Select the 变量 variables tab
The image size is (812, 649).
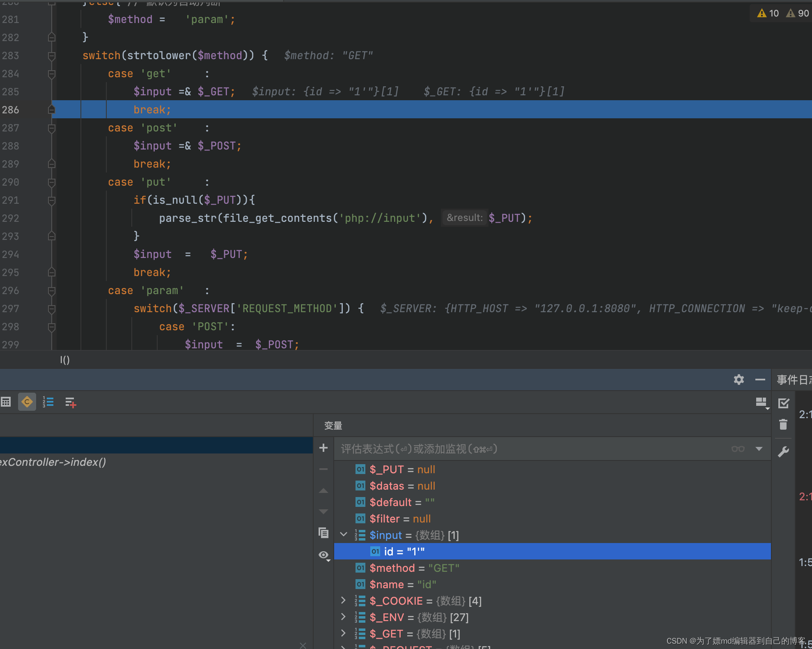[333, 426]
